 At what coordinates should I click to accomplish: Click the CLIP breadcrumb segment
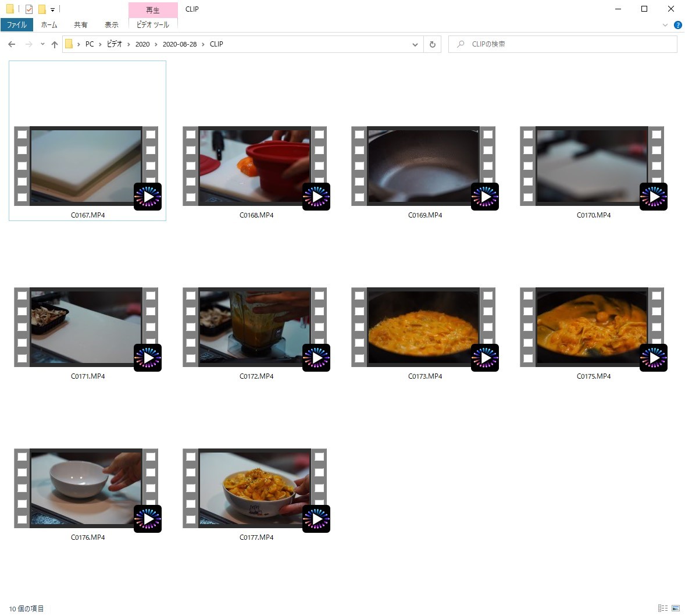(216, 44)
